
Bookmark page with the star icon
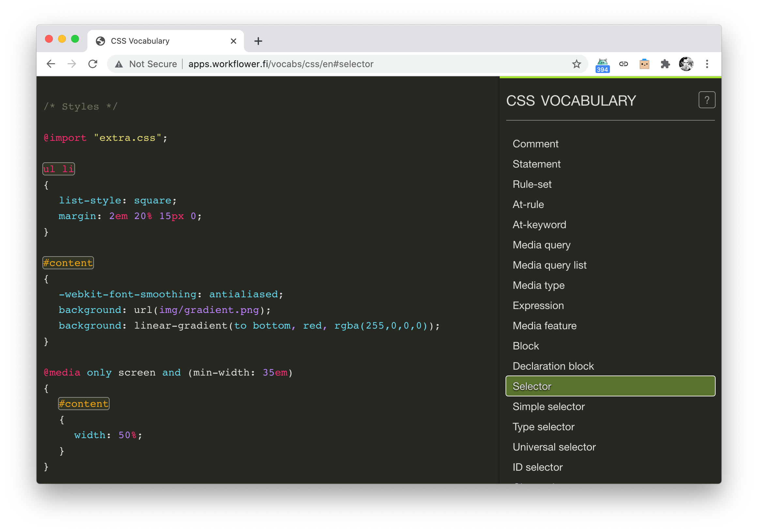pyautogui.click(x=576, y=64)
